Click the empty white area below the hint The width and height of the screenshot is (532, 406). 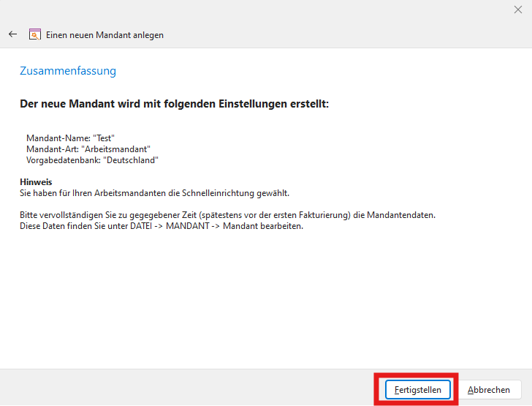263,300
